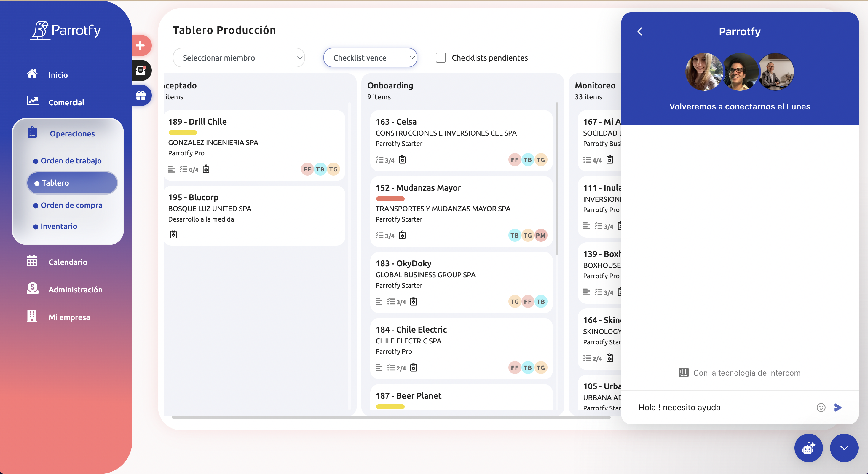Click description lines icon on Drill Chile card

click(x=172, y=169)
